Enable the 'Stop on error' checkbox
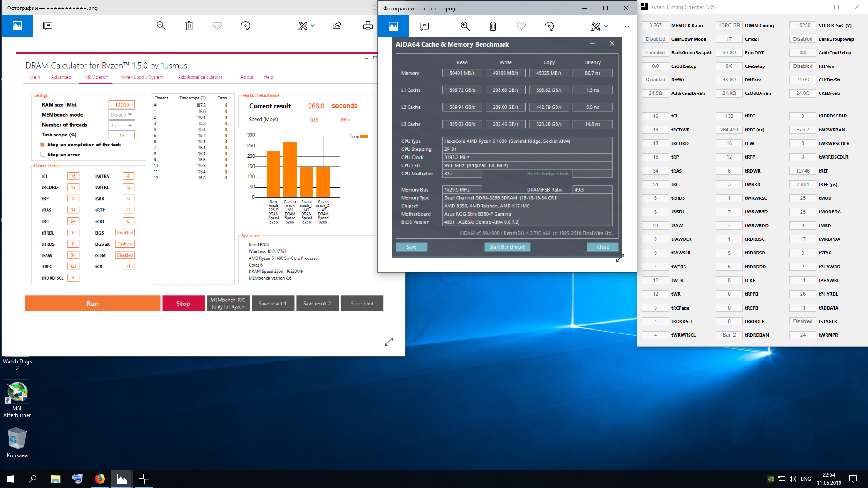Viewport: 868px width, 488px height. point(43,155)
